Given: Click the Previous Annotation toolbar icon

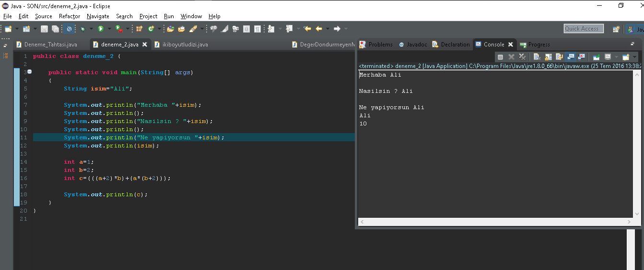Looking at the screenshot, I should click(x=289, y=29).
